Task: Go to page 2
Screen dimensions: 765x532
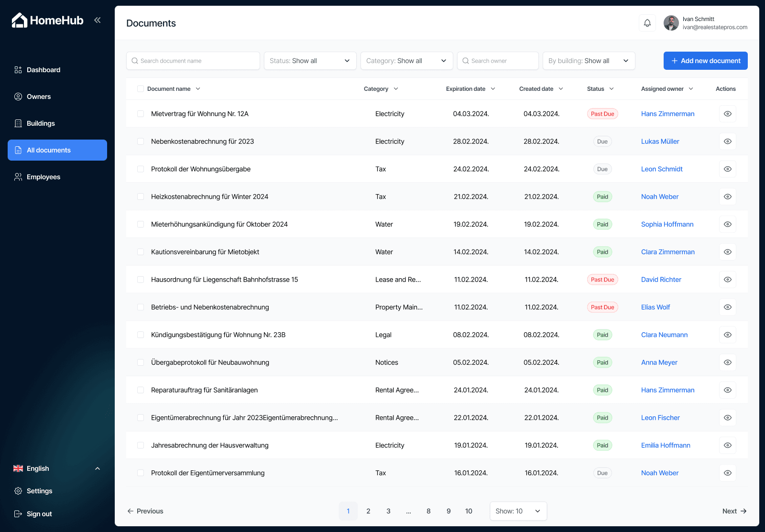Action: click(x=368, y=511)
